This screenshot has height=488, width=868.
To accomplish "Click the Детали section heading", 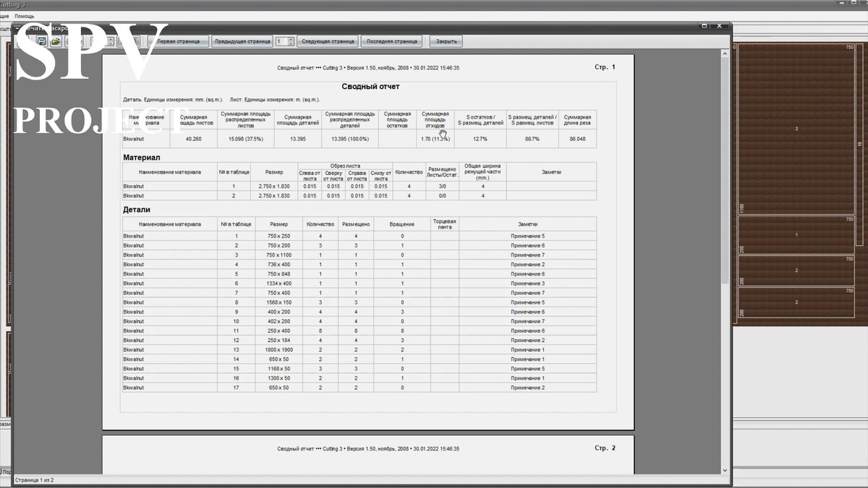I will (137, 210).
